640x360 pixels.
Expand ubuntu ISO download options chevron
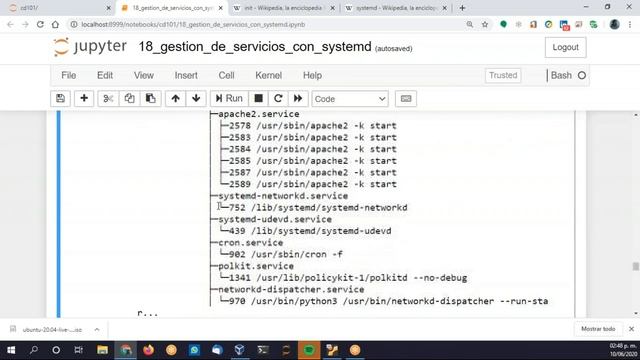tap(97, 329)
